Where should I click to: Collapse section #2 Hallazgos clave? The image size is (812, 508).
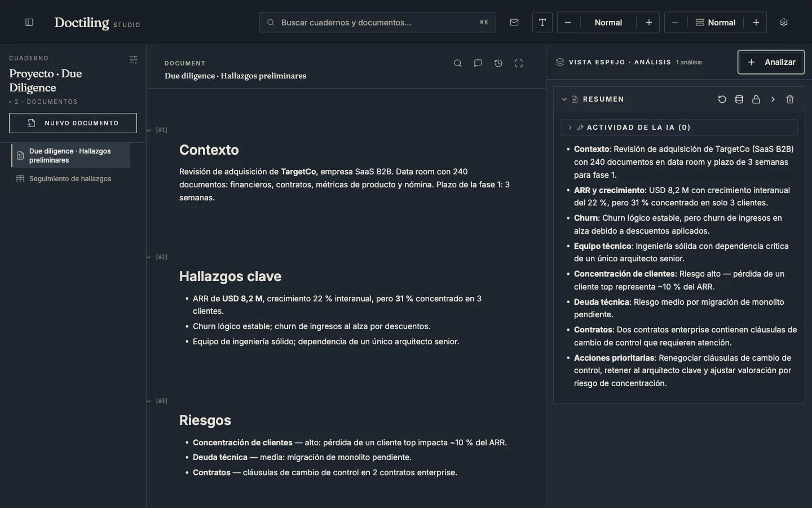point(149,257)
